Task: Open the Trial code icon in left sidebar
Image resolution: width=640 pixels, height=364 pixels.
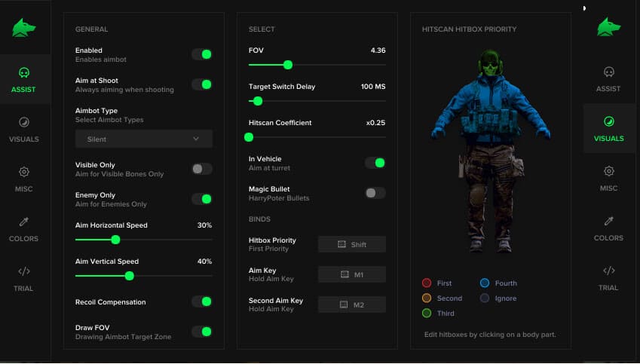Action: pyautogui.click(x=24, y=271)
